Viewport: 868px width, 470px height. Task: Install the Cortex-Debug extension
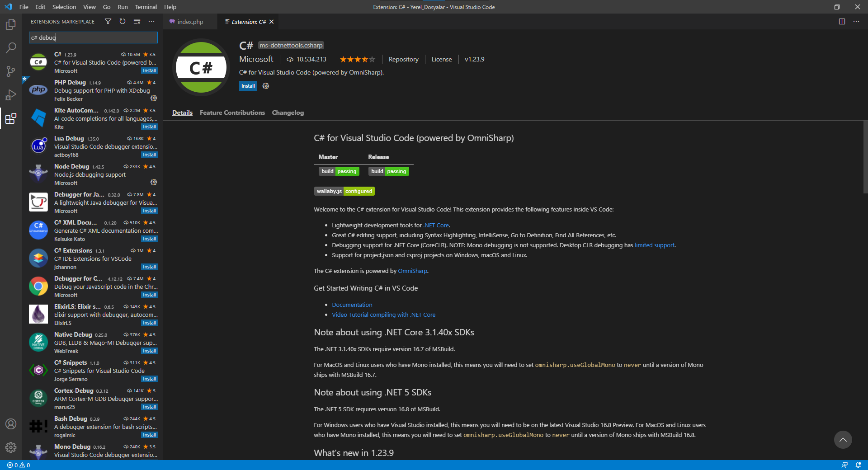[x=150, y=407]
